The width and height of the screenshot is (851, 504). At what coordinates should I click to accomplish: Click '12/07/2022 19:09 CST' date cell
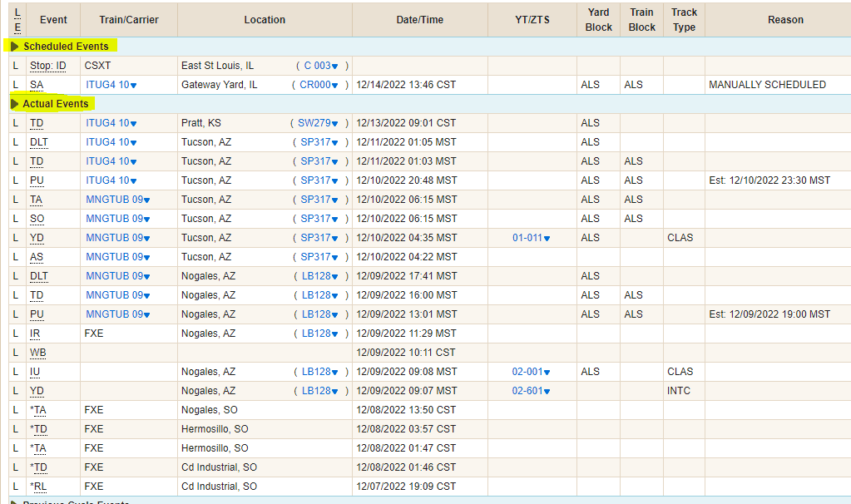405,486
